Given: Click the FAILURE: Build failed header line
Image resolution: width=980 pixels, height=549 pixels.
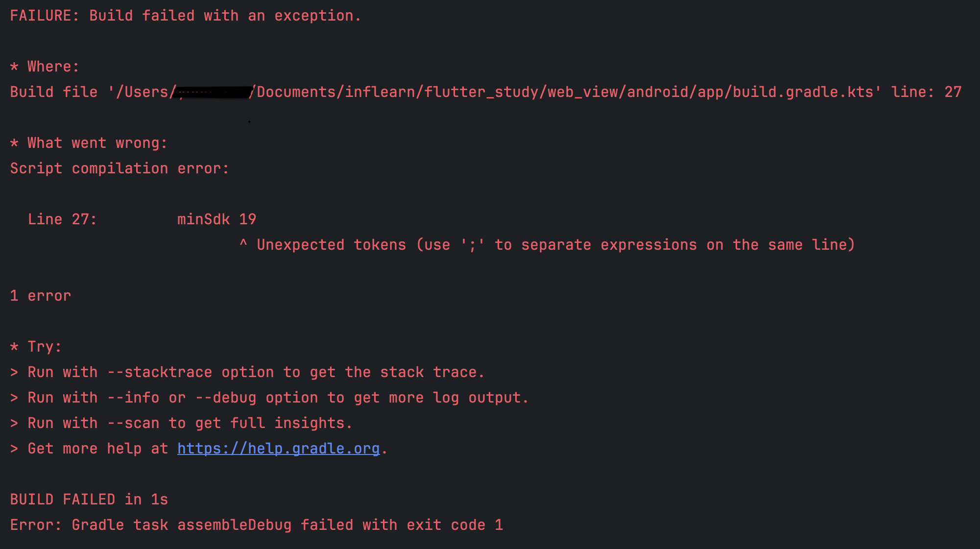Looking at the screenshot, I should pyautogui.click(x=186, y=16).
